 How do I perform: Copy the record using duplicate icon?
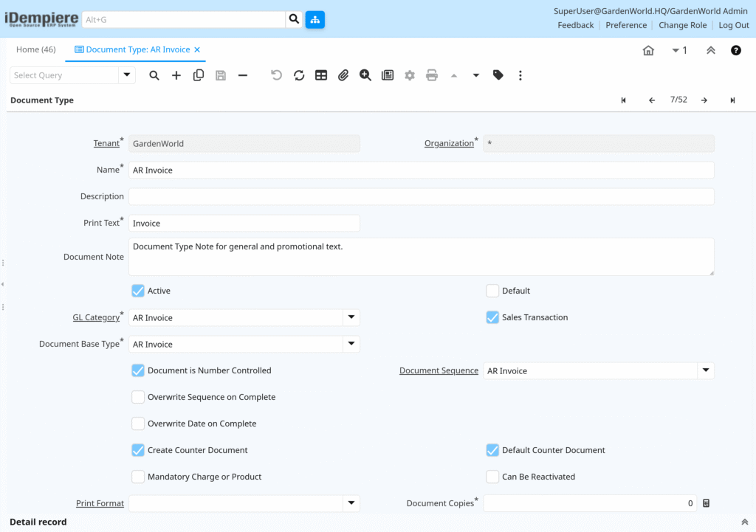pos(198,75)
